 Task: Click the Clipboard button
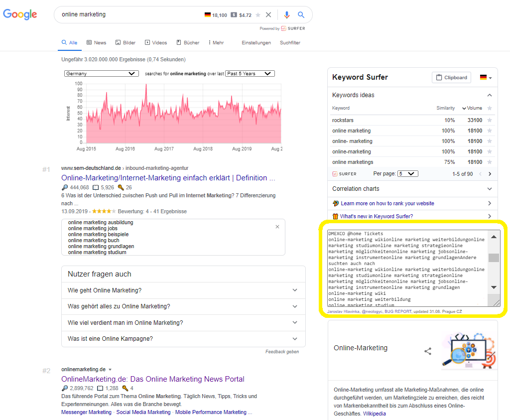(x=451, y=77)
